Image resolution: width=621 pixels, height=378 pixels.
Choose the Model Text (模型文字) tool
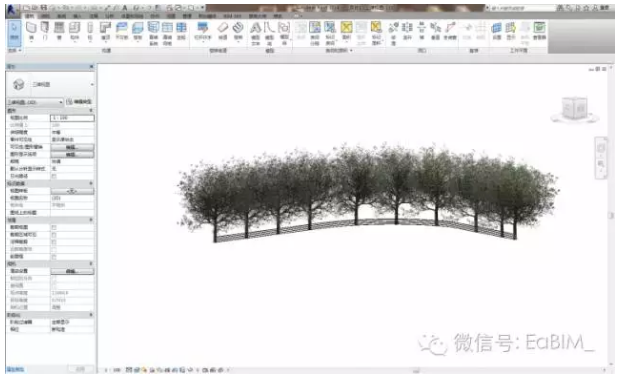click(256, 33)
